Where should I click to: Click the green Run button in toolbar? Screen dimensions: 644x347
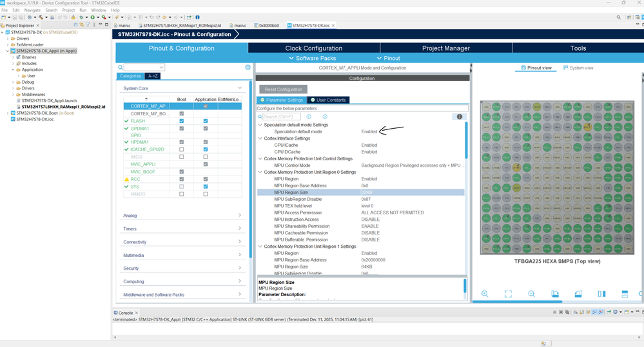pos(92,17)
